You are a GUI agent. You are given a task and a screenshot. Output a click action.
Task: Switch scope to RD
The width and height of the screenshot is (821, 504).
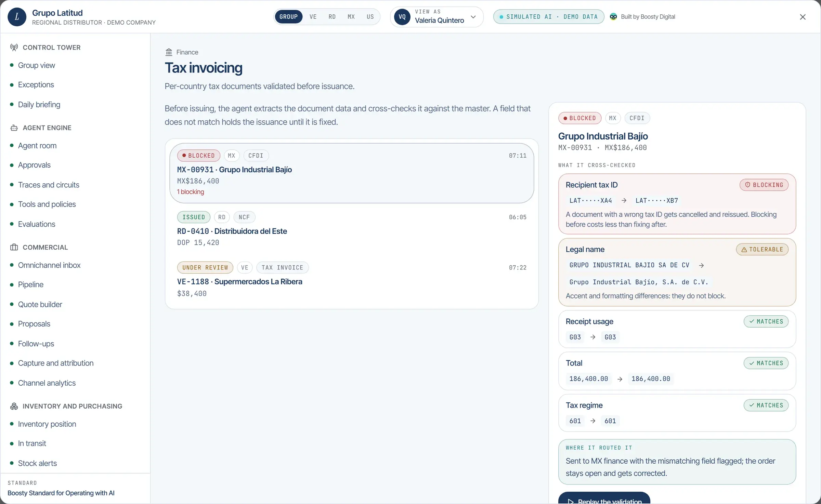tap(332, 17)
